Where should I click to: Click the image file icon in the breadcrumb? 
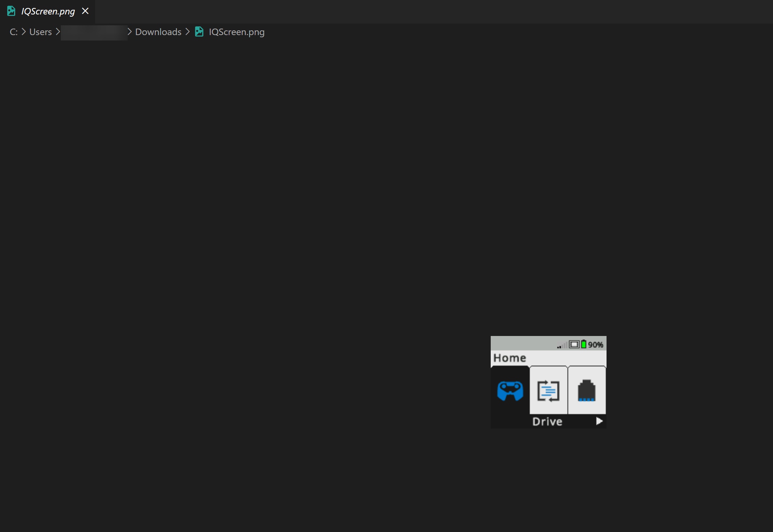[199, 32]
